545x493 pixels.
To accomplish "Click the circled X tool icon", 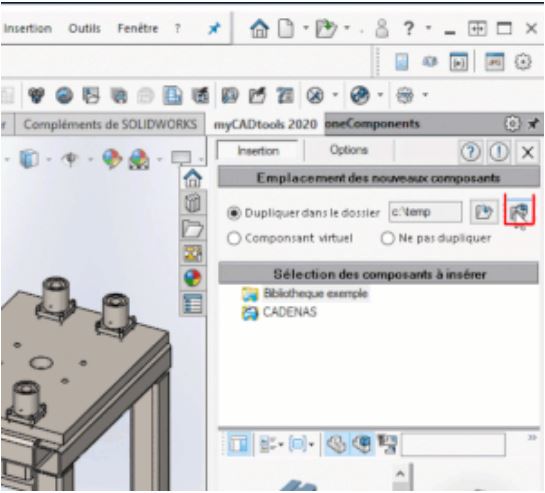I will (x=315, y=95).
